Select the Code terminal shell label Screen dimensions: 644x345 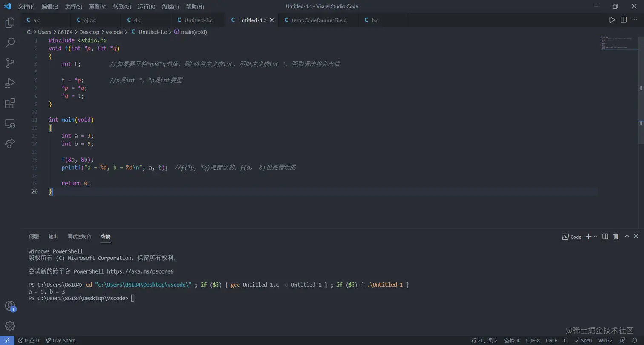[572, 237]
